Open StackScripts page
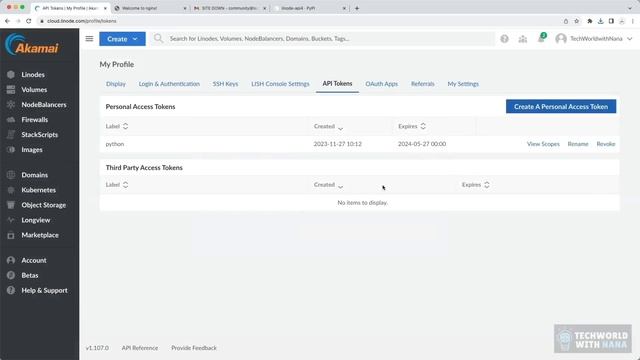Image resolution: width=640 pixels, height=360 pixels. [40, 135]
